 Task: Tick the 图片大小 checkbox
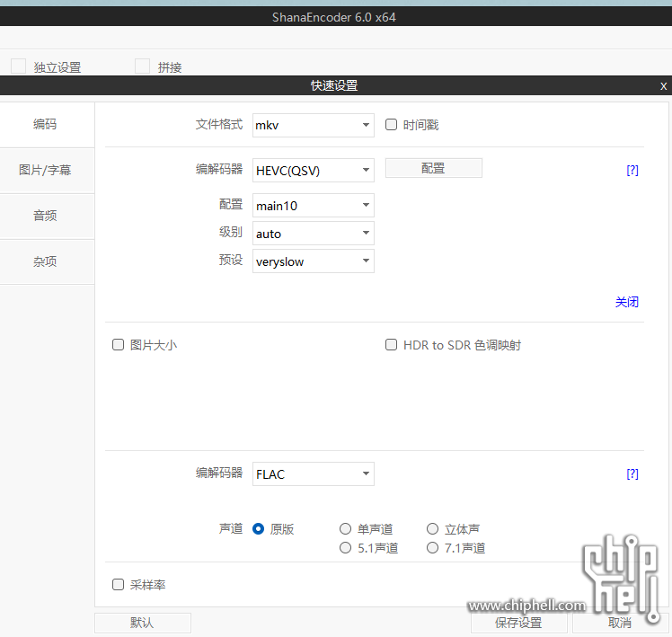[x=118, y=345]
